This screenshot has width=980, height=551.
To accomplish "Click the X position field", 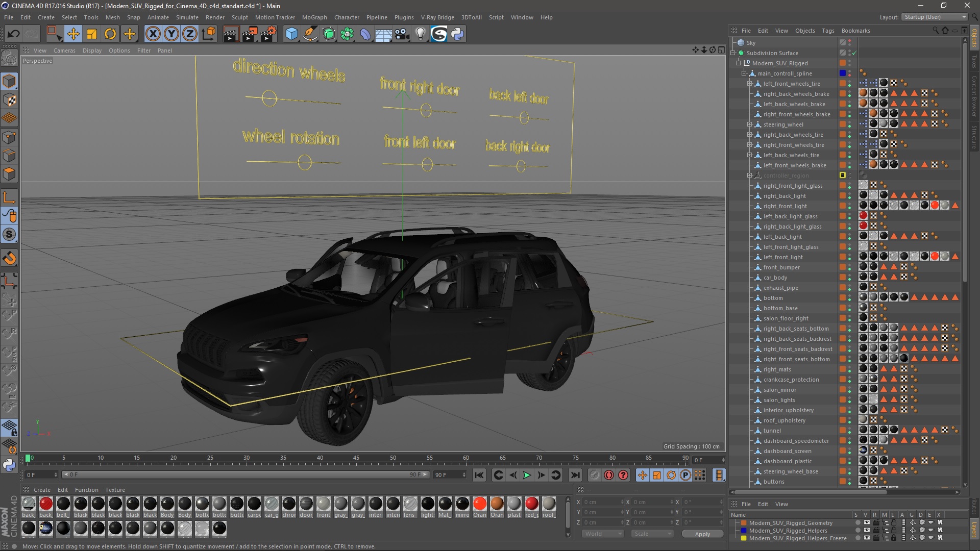I will 602,502.
